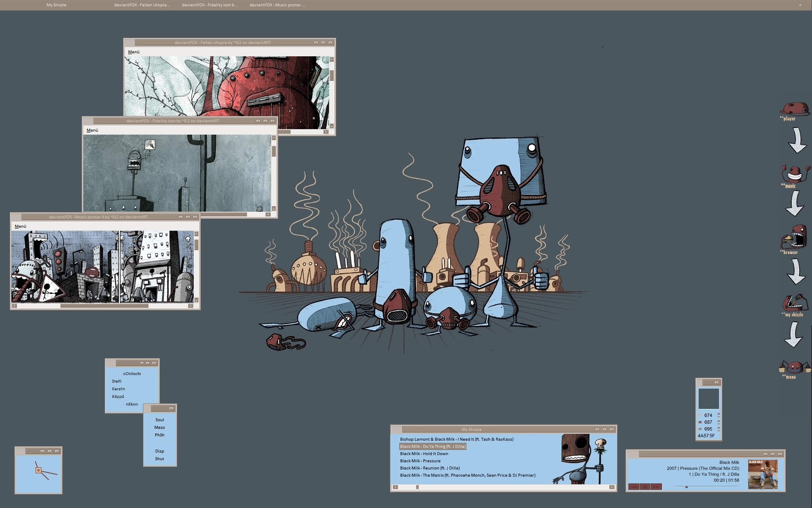Viewport: 812px width, 508px height.
Task: Select the 087 color channel icon
Action: [x=700, y=422]
